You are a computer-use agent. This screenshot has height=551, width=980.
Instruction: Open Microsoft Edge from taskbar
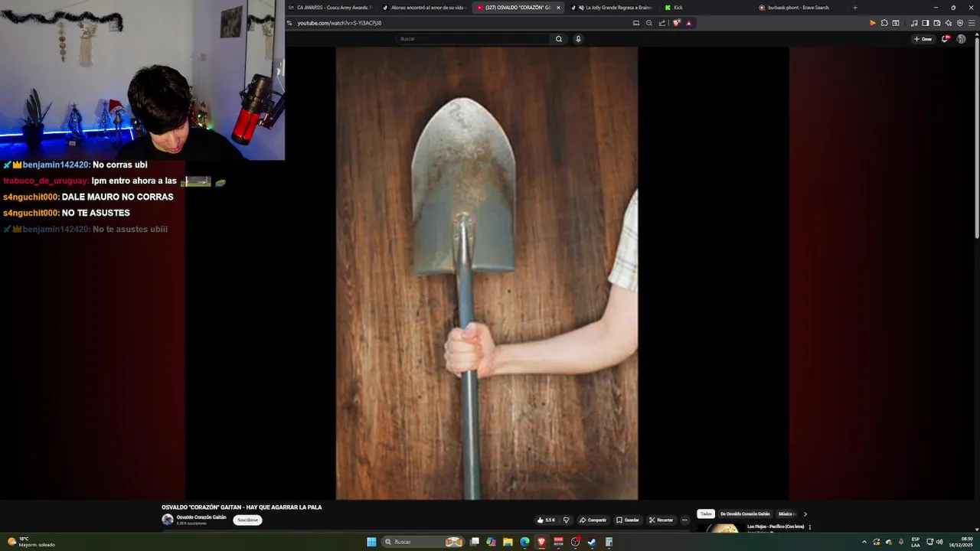pyautogui.click(x=524, y=542)
